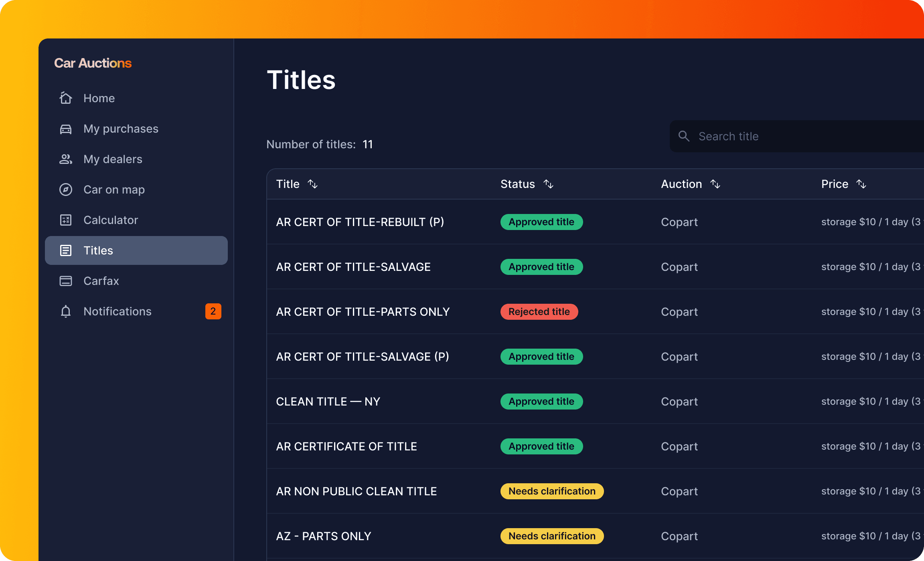This screenshot has height=561, width=924.
Task: Open My purchases in sidebar
Action: point(121,129)
